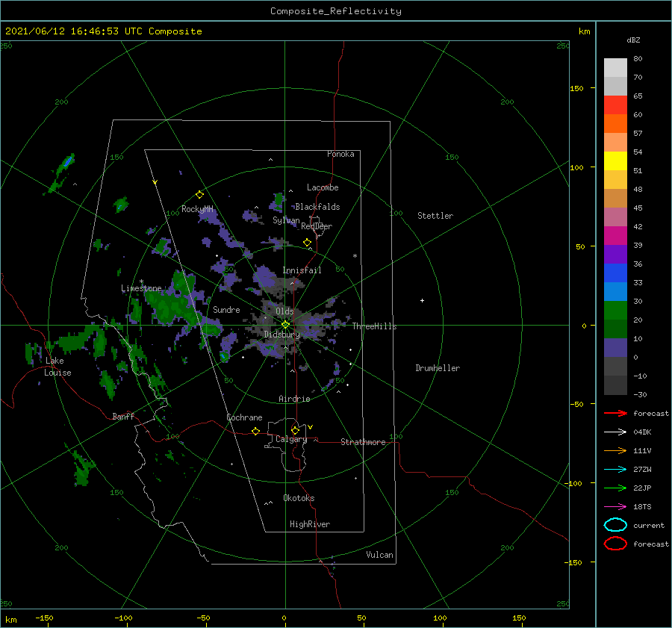Screen dimensions: 672x628
Task: Select the magenta 18TS arrow icon
Action: [x=615, y=507]
